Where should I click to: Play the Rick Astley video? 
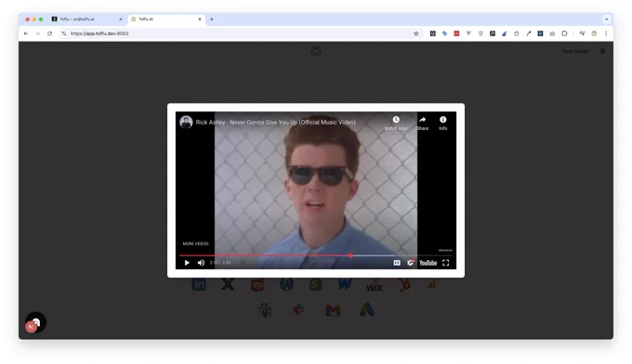[x=187, y=263]
